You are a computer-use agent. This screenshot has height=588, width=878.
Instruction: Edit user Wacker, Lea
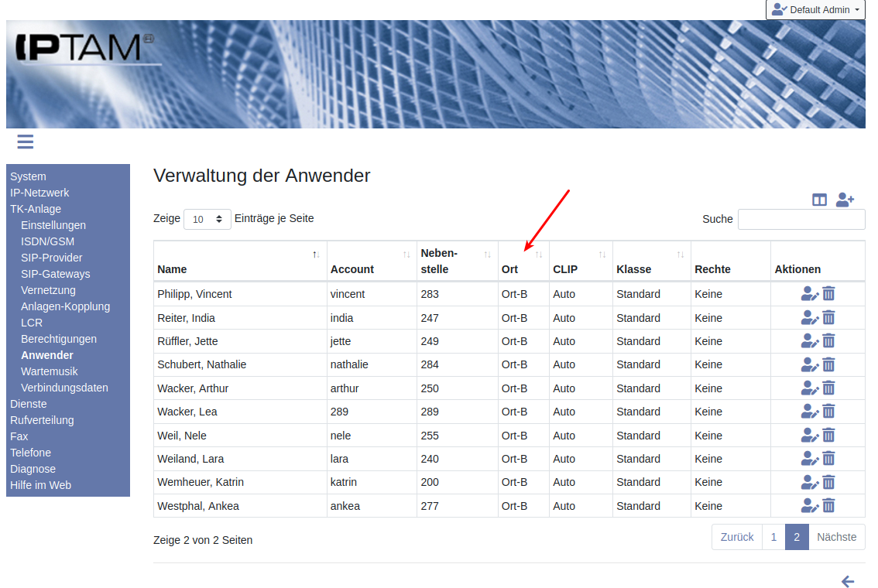809,412
